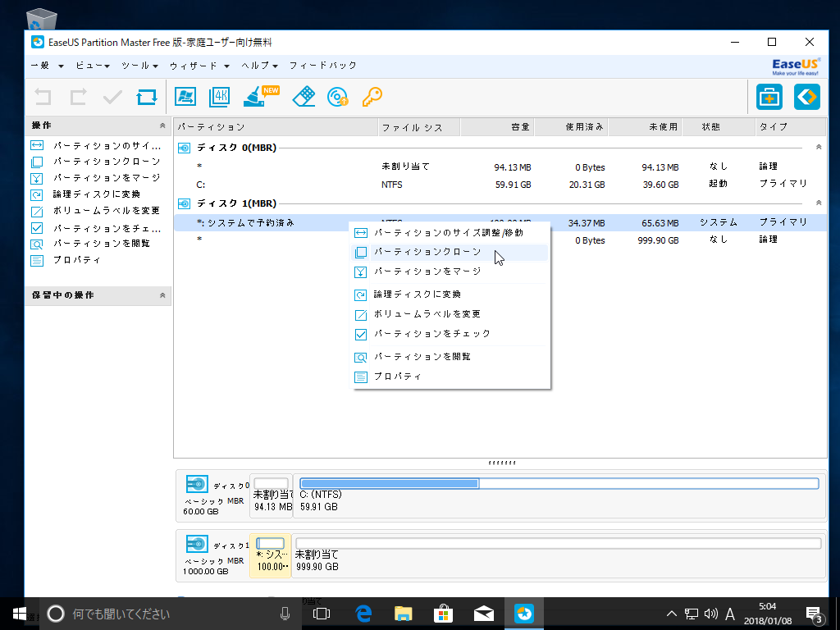Choose パーティションクローン from the context menu
Viewport: 840px width, 630px height.
click(450, 252)
